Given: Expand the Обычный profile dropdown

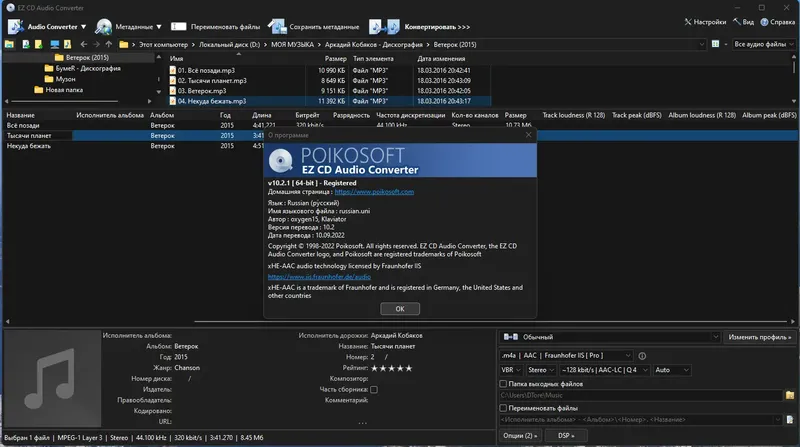Looking at the screenshot, I should pyautogui.click(x=609, y=337).
